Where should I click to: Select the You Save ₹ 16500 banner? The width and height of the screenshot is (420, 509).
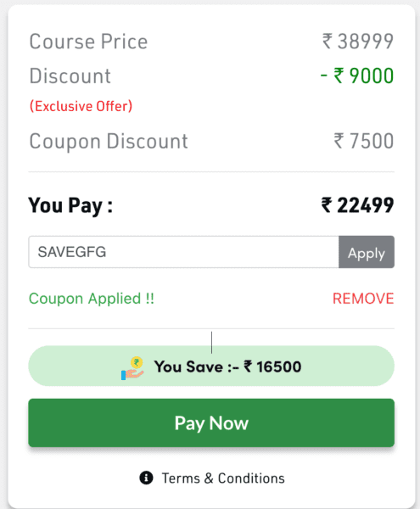211,366
